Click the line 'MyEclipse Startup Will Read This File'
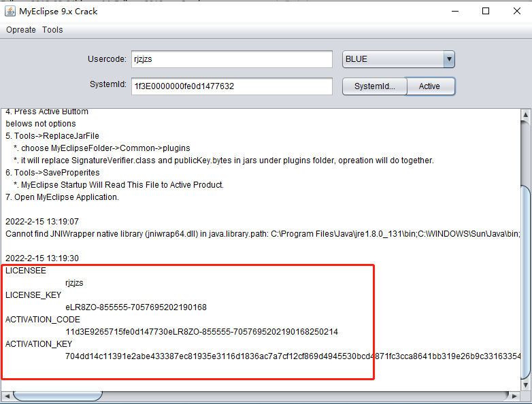The width and height of the screenshot is (532, 404). (x=119, y=185)
